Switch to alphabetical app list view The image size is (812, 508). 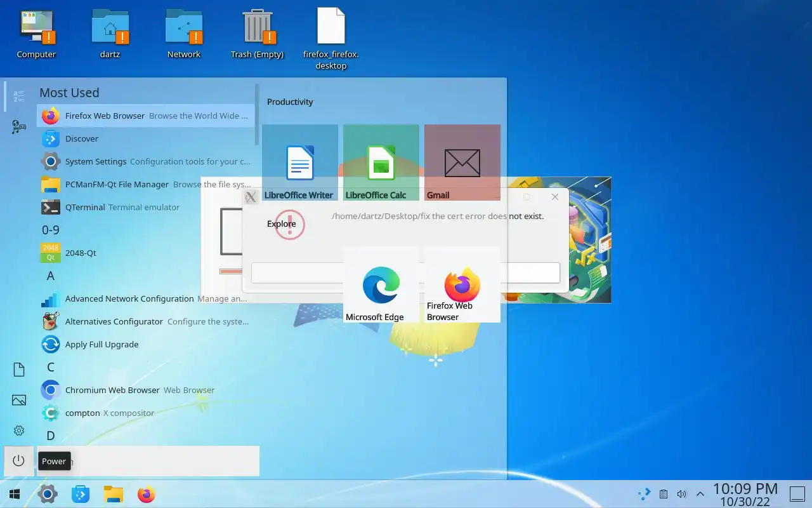19,97
